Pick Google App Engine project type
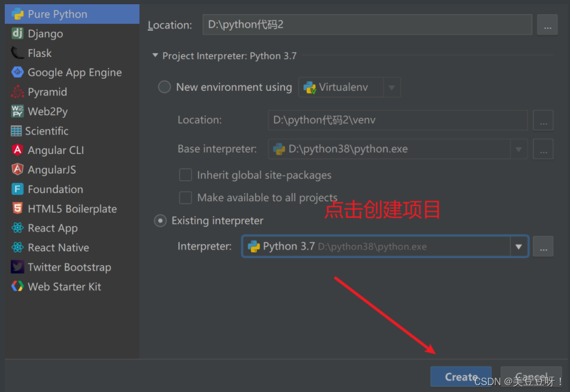This screenshot has height=392, width=570. [x=72, y=72]
